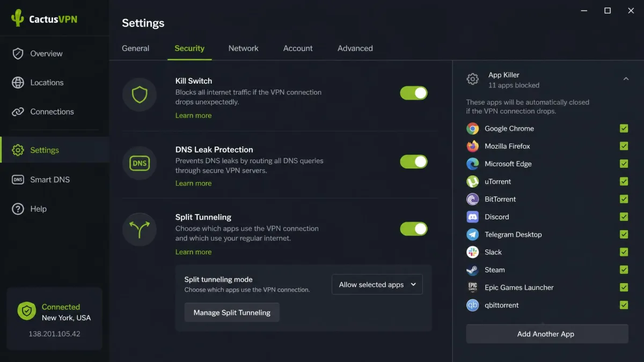
Task: Disable the DNS Leak Protection toggle
Action: [414, 161]
